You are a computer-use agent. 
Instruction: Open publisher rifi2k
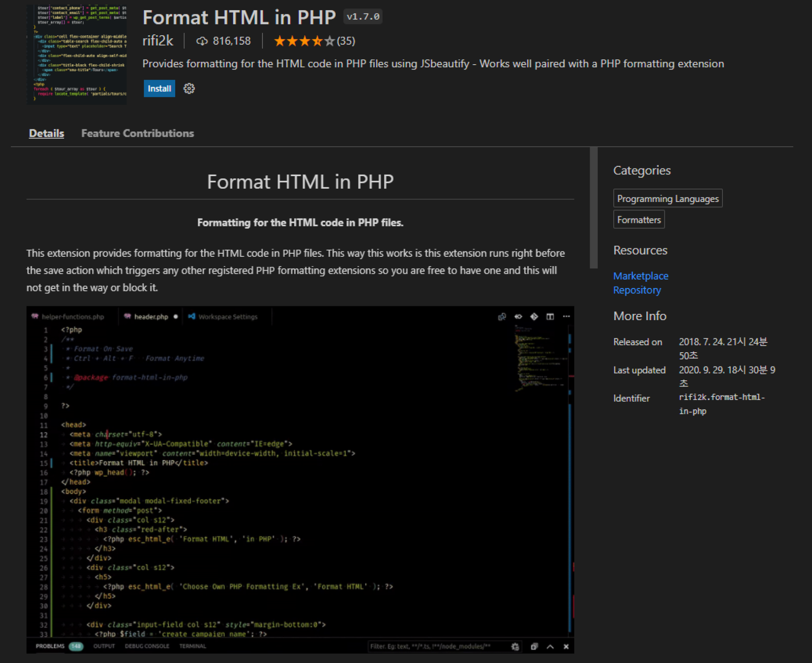point(157,41)
